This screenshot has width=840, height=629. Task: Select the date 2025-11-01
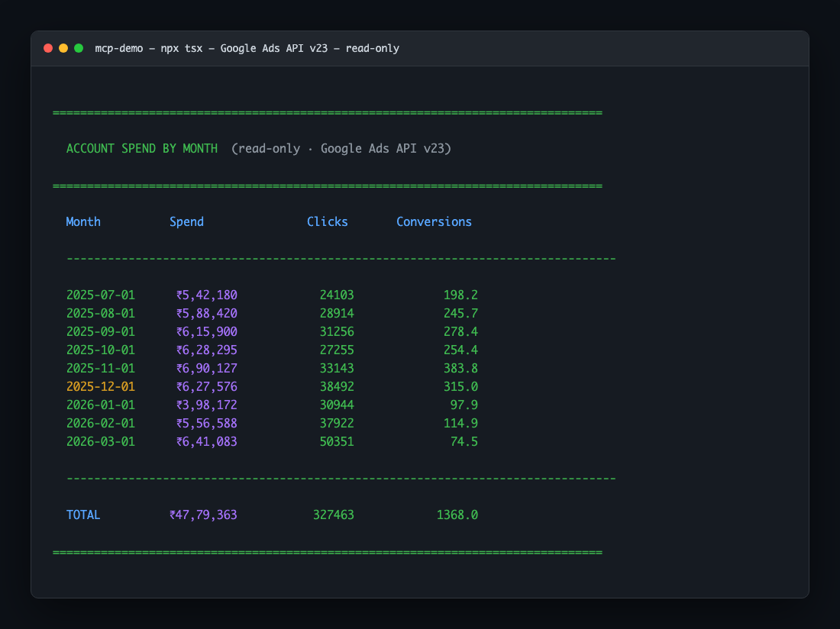[x=101, y=368]
